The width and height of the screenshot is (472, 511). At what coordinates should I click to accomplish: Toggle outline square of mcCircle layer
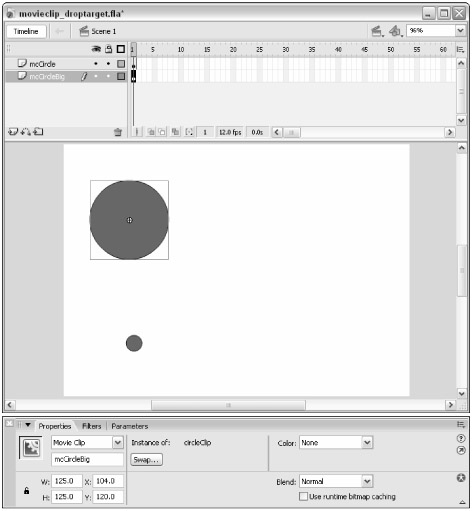121,64
